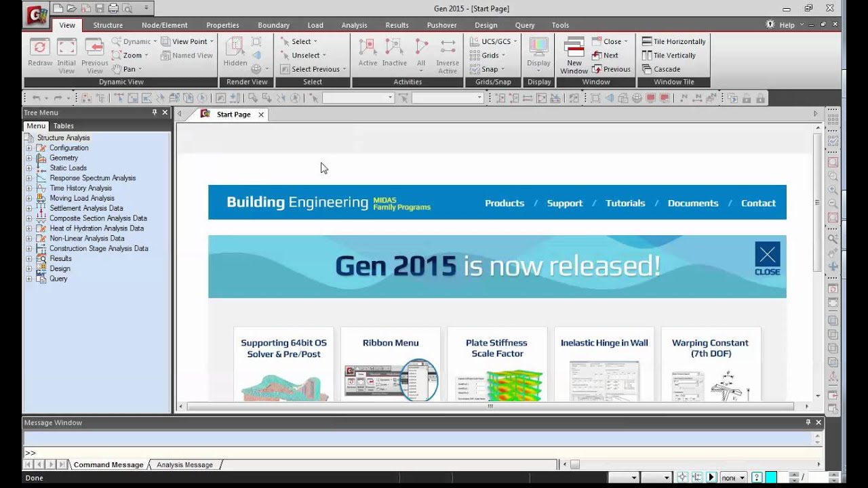The image size is (868, 488).
Task: Click the open folder icon in quick access
Action: coord(72,8)
